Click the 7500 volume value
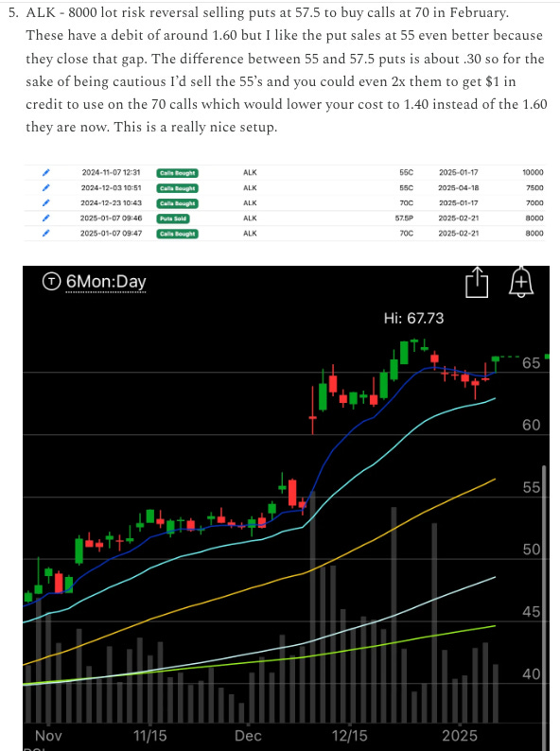 click(534, 187)
